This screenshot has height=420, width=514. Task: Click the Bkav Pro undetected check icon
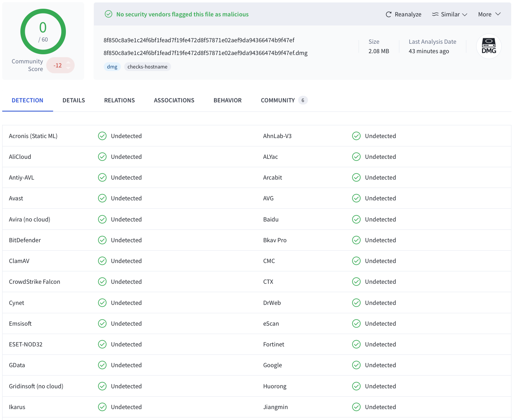[x=356, y=240]
